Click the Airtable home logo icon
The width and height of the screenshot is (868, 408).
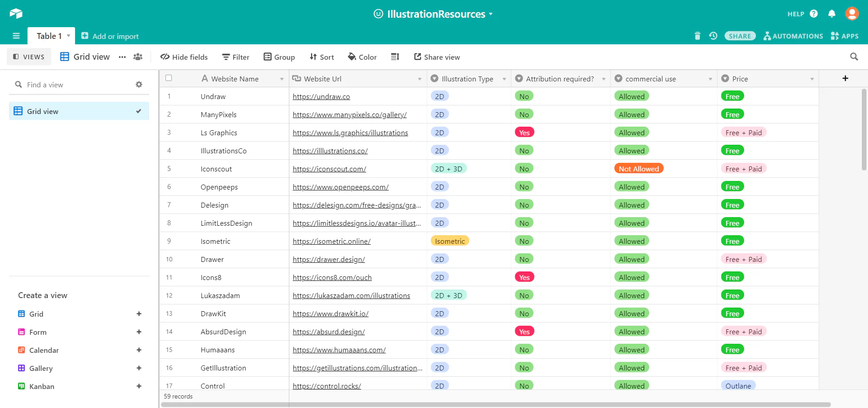point(16,14)
